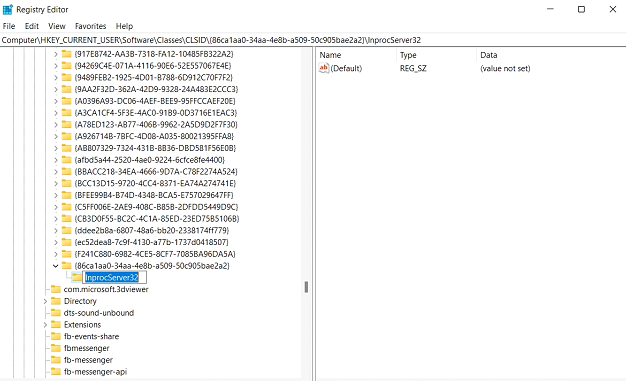Select folder icon of {CB3D0F55-BC2C-4C1A-85ED-23ED75B5106B}
The height and width of the screenshot is (381, 626).
pyautogui.click(x=67, y=218)
